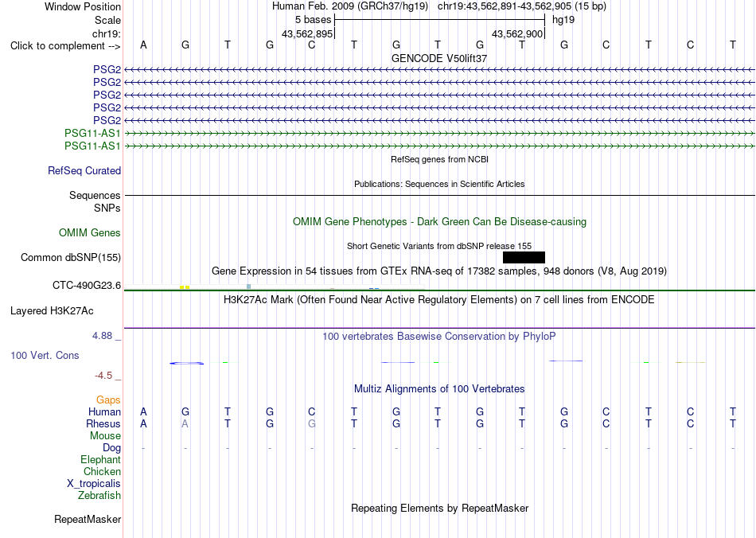
Task: Open the OMIM Genes track label
Action: click(x=90, y=233)
